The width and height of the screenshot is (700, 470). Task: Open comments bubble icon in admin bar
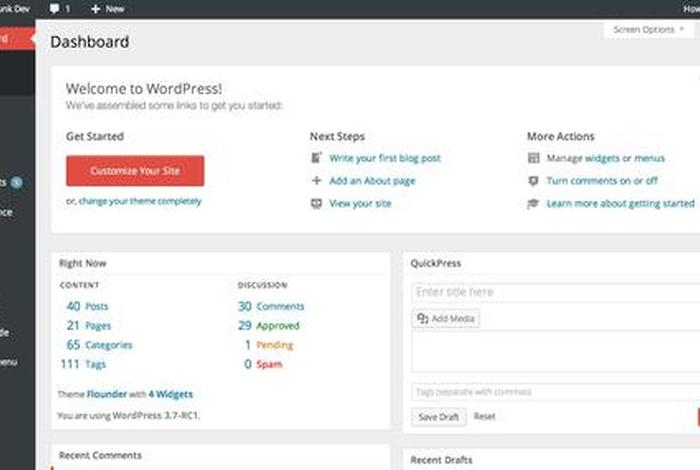point(54,8)
